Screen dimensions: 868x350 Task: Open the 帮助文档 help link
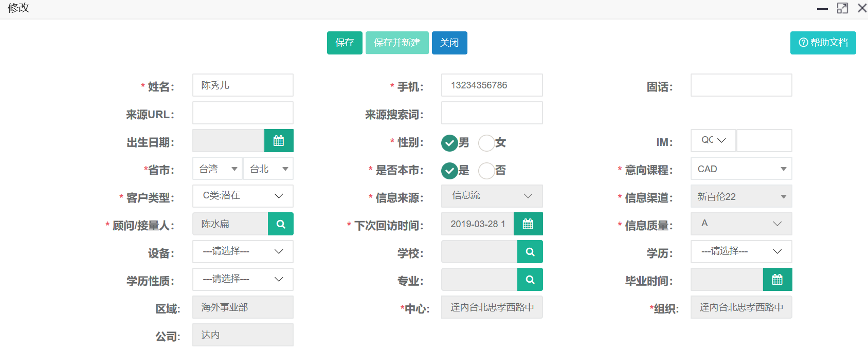point(823,43)
